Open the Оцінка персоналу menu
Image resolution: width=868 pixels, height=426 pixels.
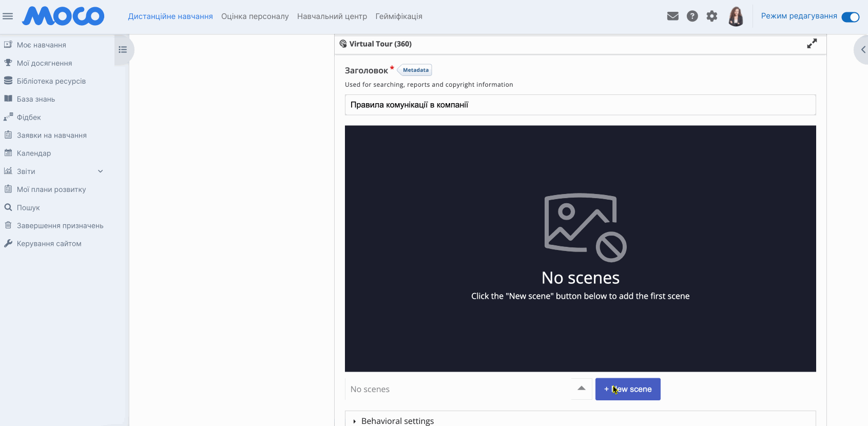click(x=255, y=16)
